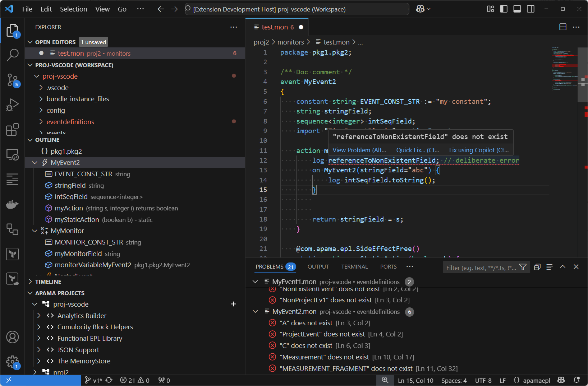Expand the .vscode folder
This screenshot has height=386, width=588.
[41, 88]
